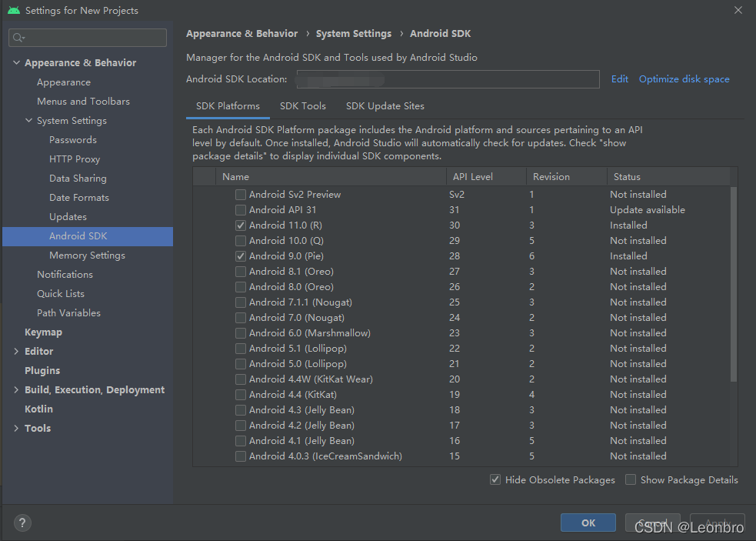Close the Settings for New Projects dialog
Viewport: 756px width, 541px height.
pyautogui.click(x=738, y=10)
